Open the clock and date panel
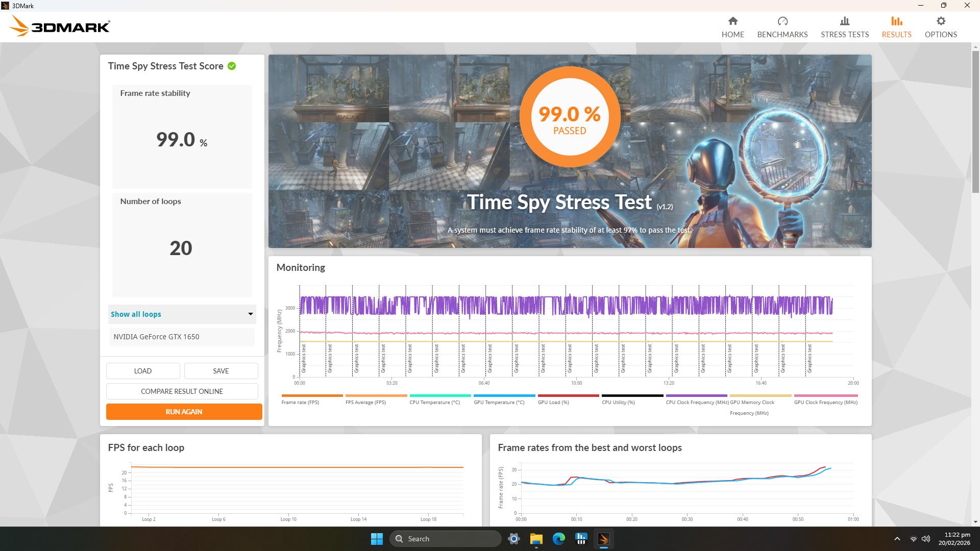The image size is (980, 551). (x=954, y=539)
